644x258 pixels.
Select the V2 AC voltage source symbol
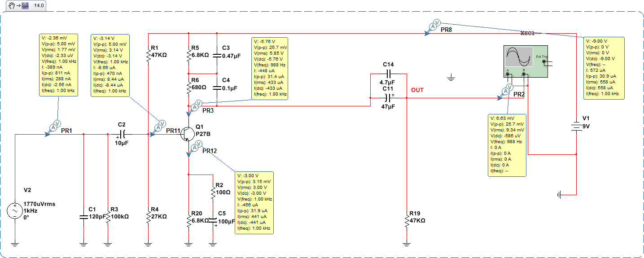pos(15,211)
